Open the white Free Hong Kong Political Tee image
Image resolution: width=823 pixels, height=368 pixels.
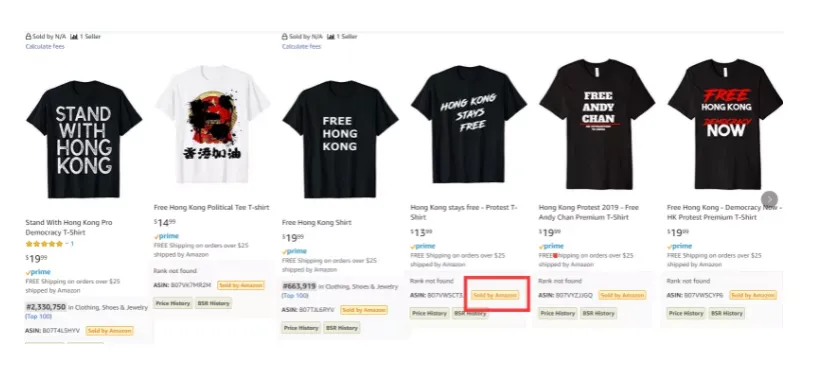coord(213,124)
